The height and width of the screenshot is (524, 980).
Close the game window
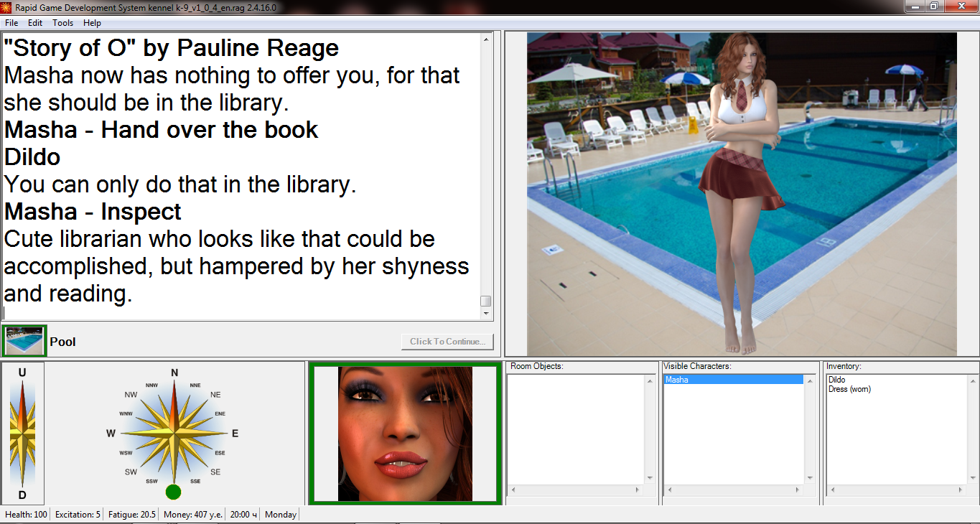(962, 6)
